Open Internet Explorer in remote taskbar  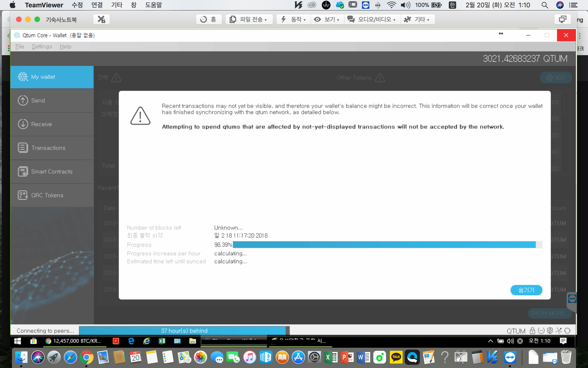tap(147, 341)
